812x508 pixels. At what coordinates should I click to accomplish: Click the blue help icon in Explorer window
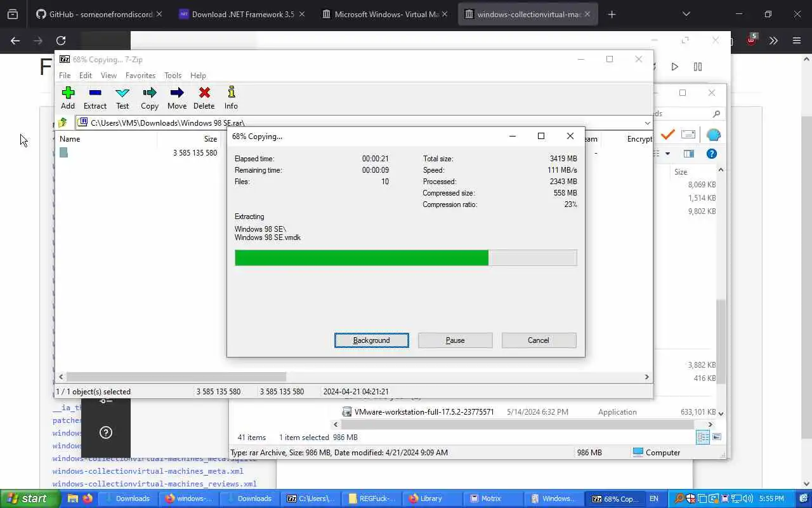point(712,154)
